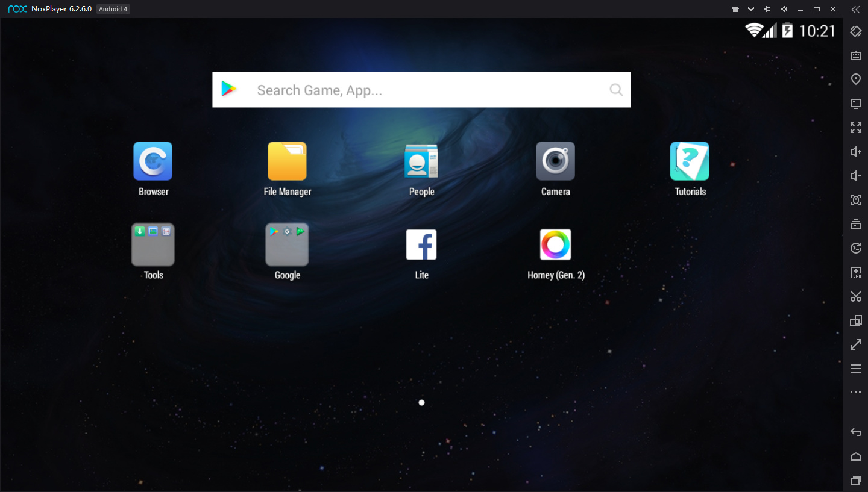Image resolution: width=868 pixels, height=492 pixels.
Task: Launch the Facebook Lite app
Action: click(x=421, y=244)
